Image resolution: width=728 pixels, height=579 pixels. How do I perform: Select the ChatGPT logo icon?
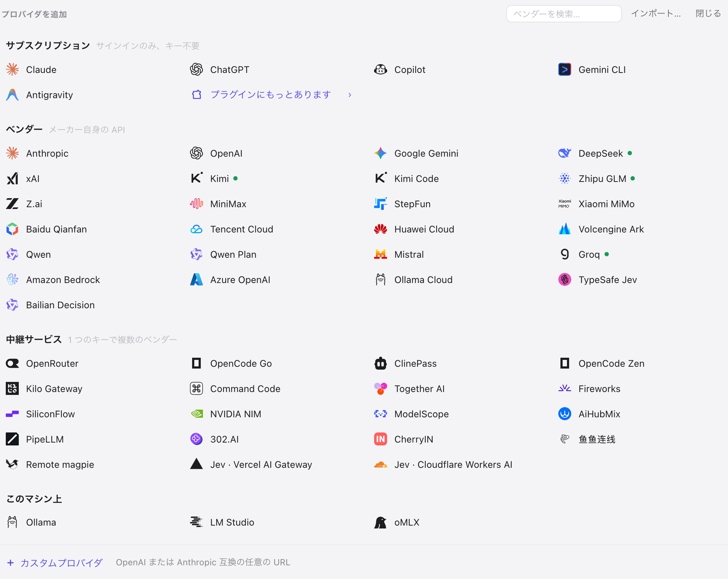tap(196, 69)
